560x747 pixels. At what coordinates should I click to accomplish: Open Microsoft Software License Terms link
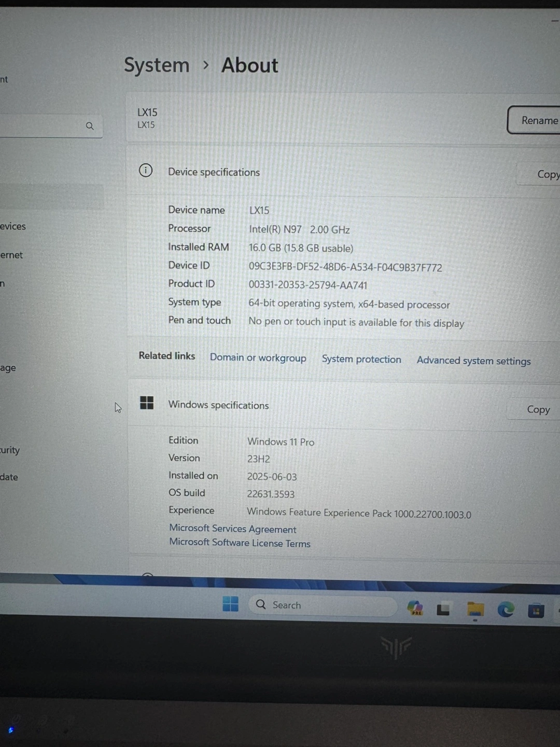coord(240,543)
